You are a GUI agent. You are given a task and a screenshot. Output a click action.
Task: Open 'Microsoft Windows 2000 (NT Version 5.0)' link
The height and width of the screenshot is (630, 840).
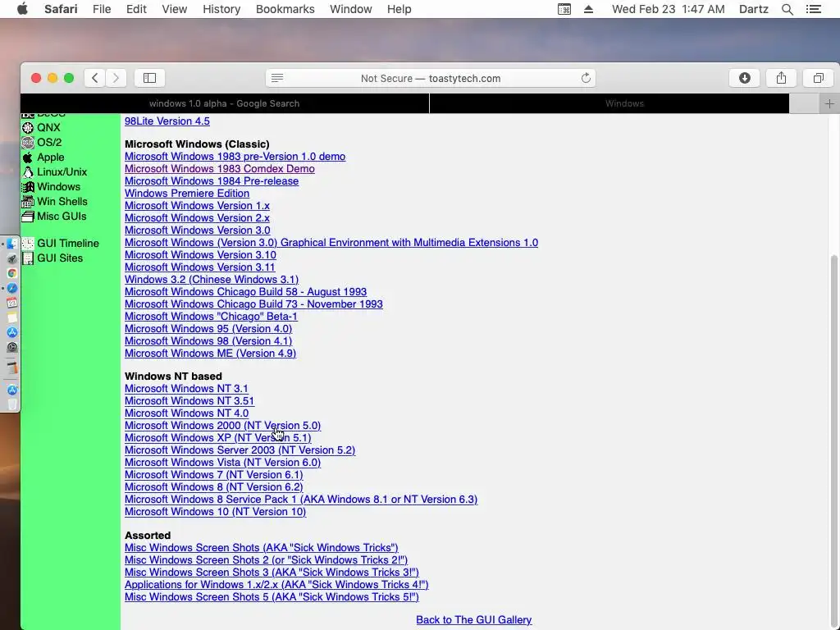pyautogui.click(x=223, y=426)
